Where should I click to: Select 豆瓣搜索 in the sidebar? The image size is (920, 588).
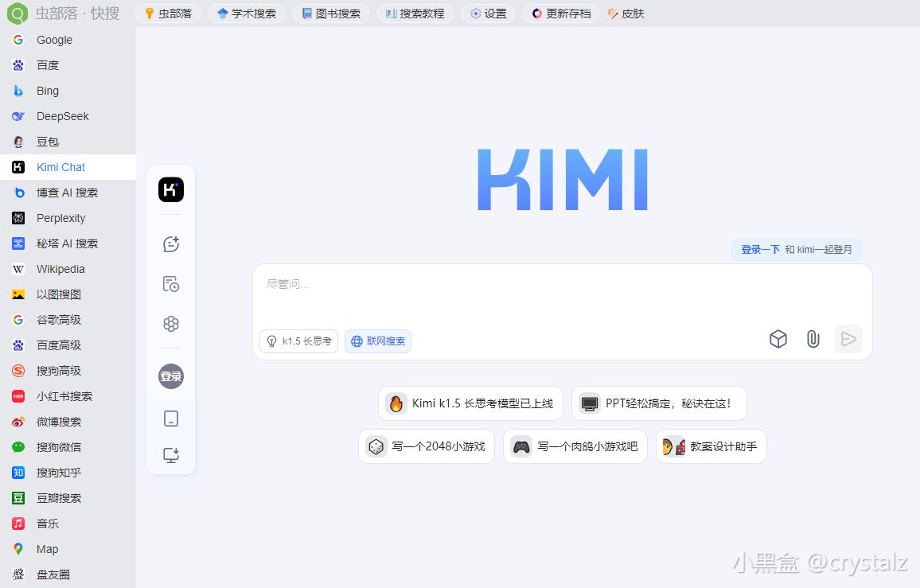click(68, 498)
